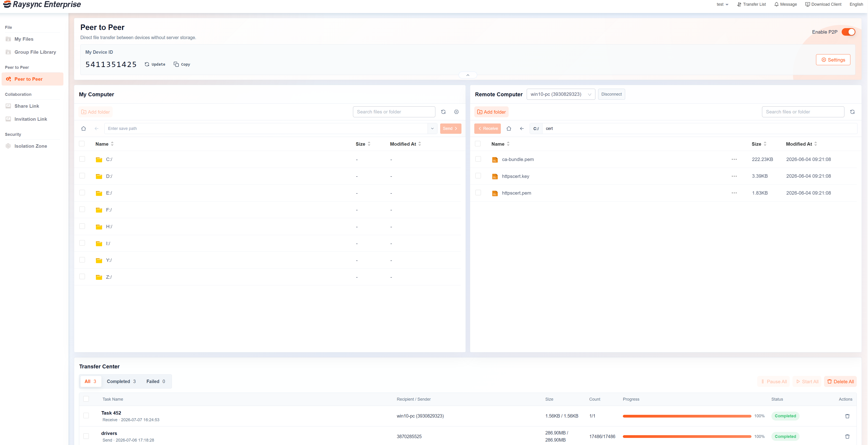Collapse the device ID panel

[468, 75]
